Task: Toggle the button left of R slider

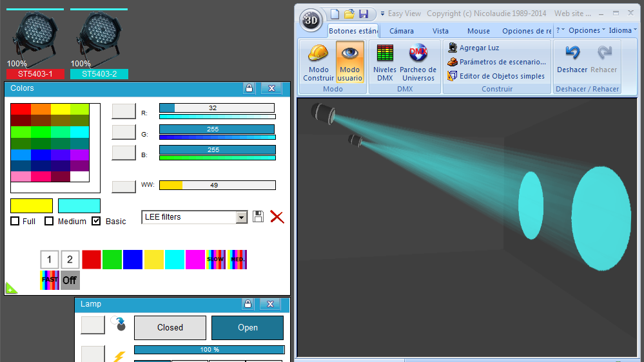Action: pyautogui.click(x=124, y=111)
